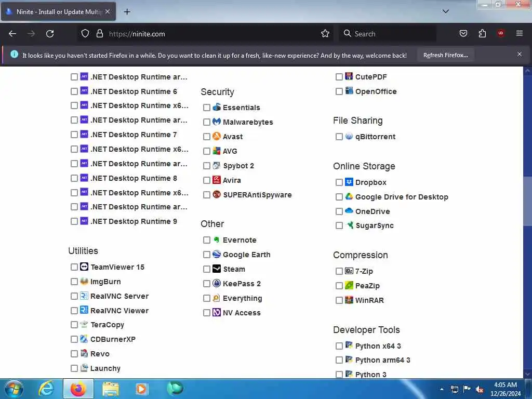Bookmark this page with the star icon
532x399 pixels.
(325, 34)
